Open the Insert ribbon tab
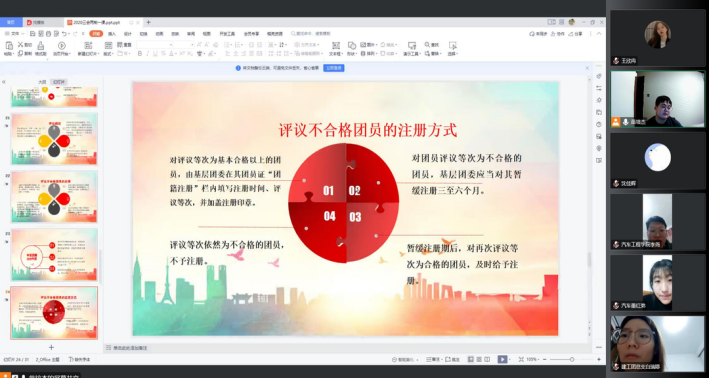709x378 pixels. pyautogui.click(x=112, y=34)
